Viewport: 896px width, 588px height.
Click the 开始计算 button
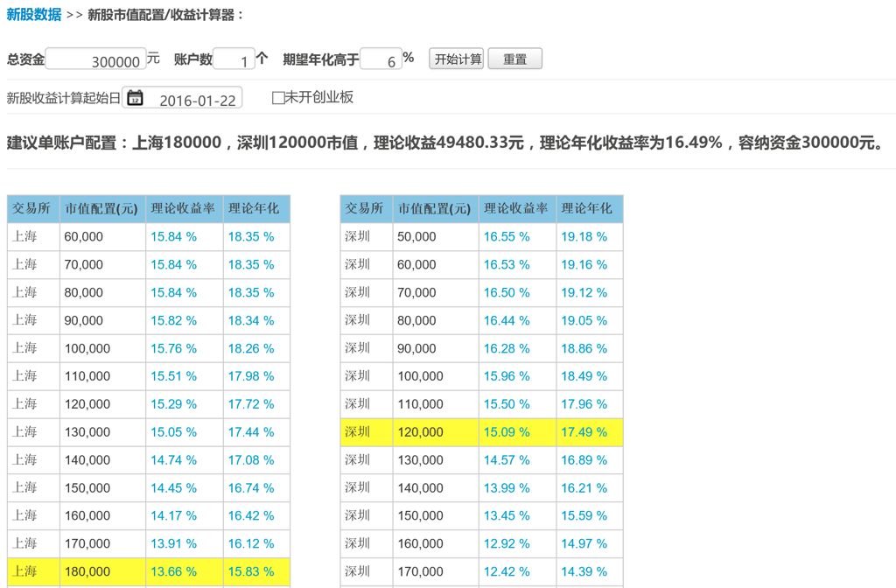click(457, 59)
